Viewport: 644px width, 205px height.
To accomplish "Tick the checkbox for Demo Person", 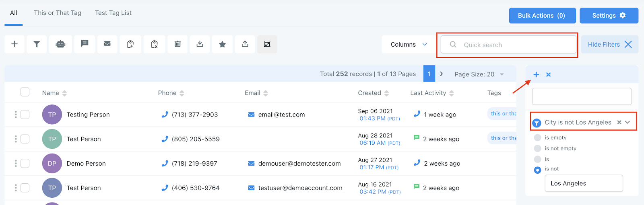I will click(25, 164).
